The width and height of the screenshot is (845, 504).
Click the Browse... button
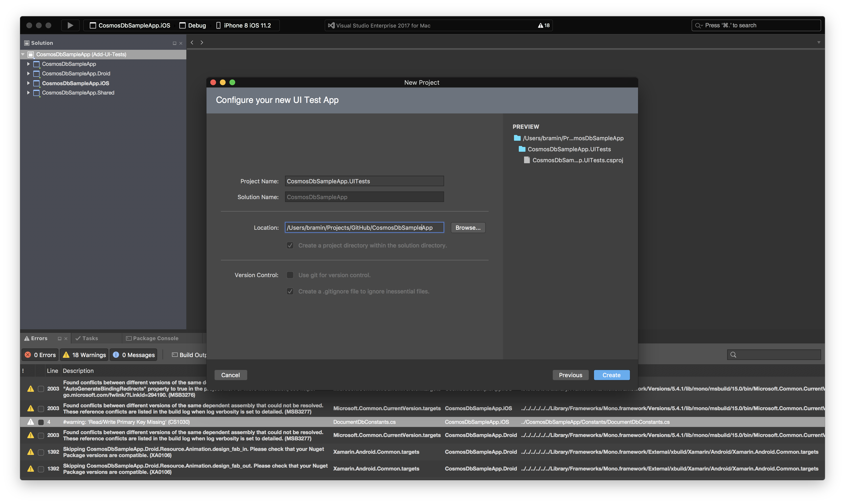(468, 228)
